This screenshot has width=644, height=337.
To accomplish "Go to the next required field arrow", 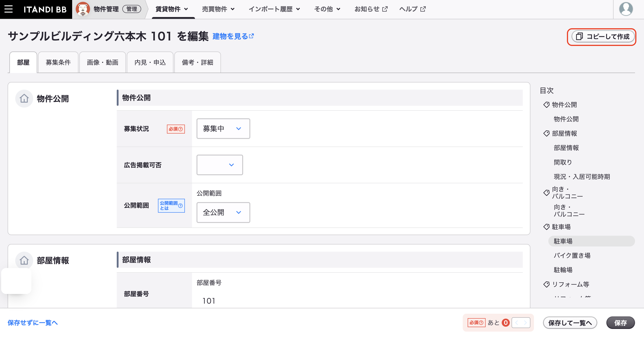I will tap(525, 323).
